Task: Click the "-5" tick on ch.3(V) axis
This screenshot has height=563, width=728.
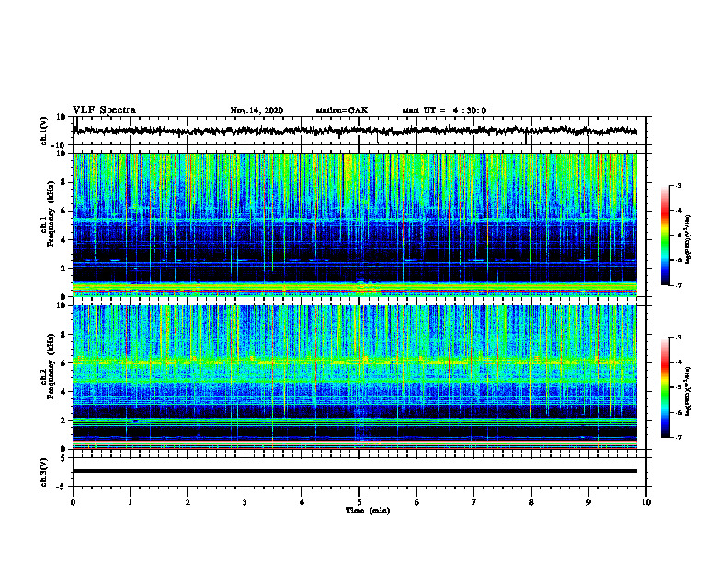Action: coord(62,487)
